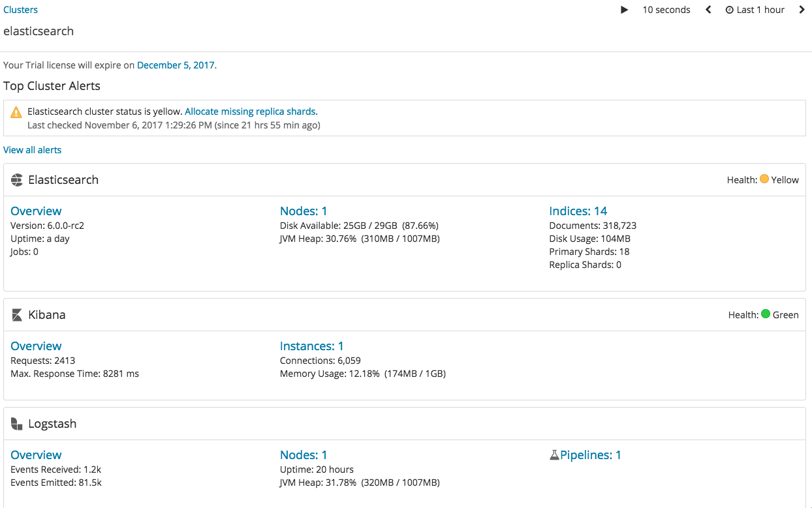Click the Jobs: 0 text
This screenshot has width=812, height=508.
[x=24, y=252]
